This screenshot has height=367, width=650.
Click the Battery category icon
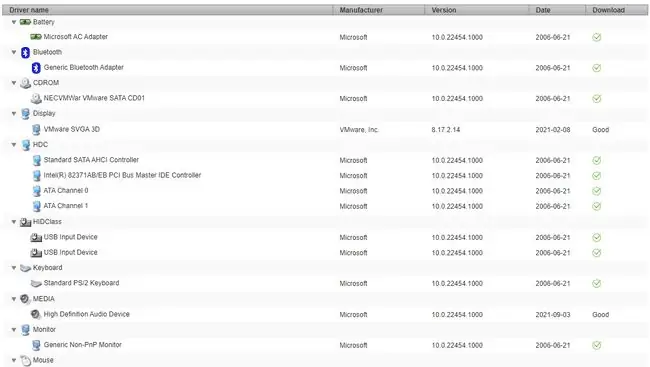25,22
